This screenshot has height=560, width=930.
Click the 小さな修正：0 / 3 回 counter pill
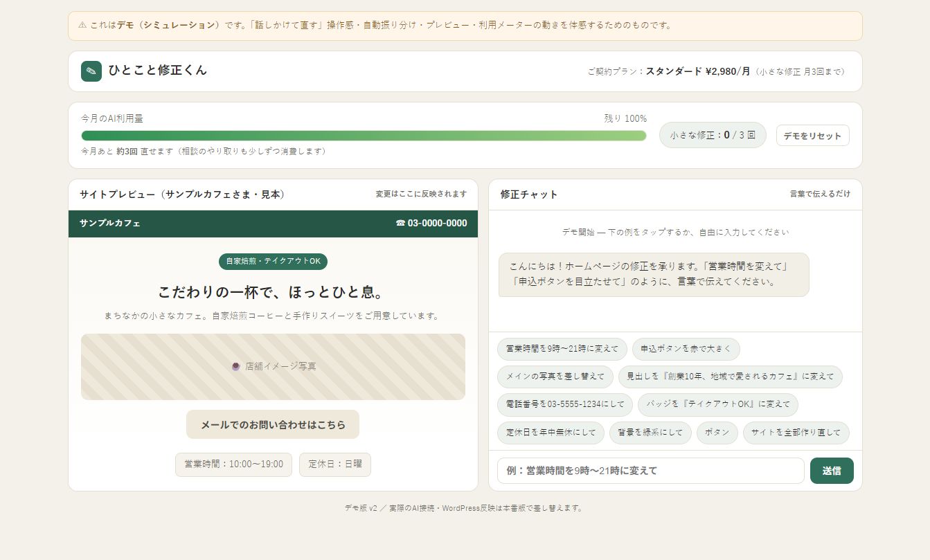pos(713,135)
